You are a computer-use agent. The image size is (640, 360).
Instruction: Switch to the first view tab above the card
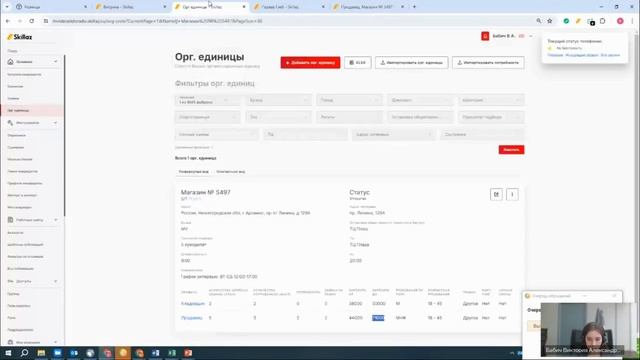193,172
